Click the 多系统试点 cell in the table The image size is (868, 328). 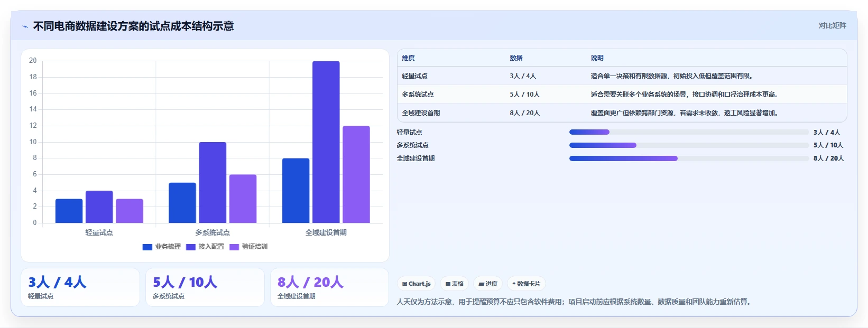tap(418, 95)
